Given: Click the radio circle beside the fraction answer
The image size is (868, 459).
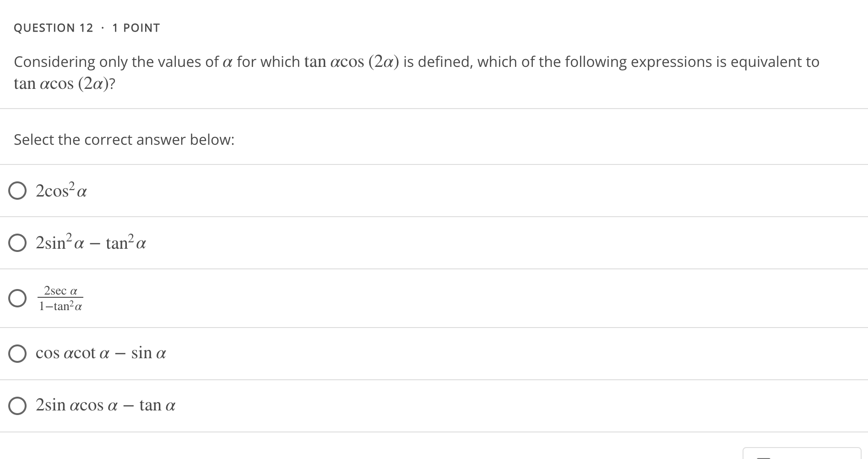Looking at the screenshot, I should tap(17, 298).
